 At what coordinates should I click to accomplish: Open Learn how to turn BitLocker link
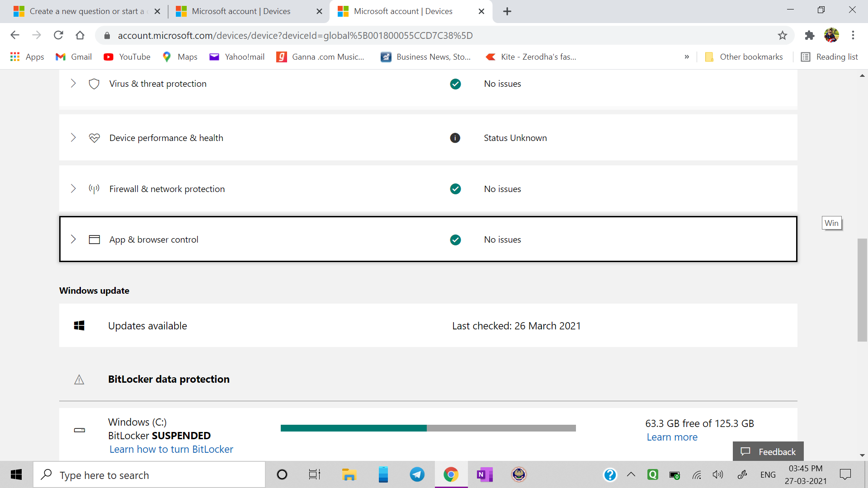coord(171,449)
